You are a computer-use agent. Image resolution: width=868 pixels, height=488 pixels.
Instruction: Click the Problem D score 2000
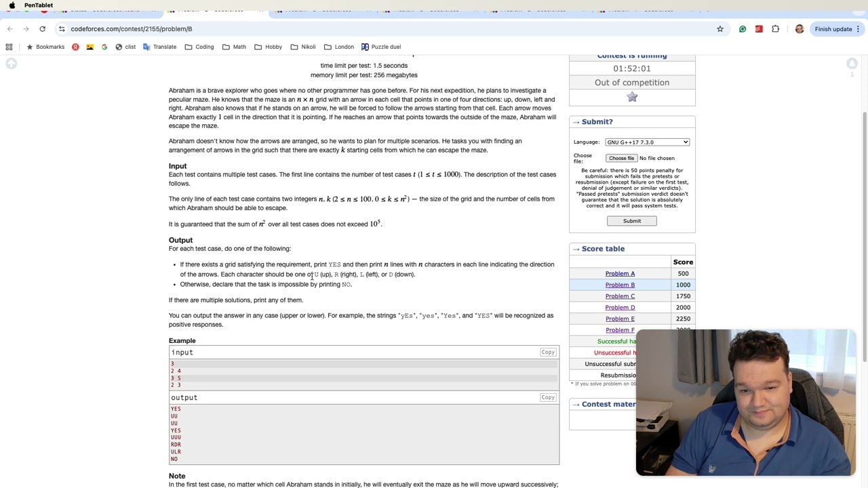683,308
